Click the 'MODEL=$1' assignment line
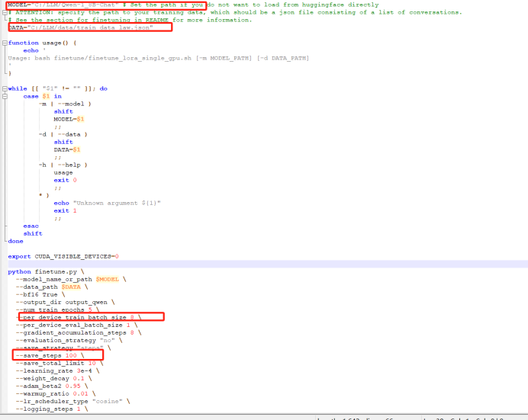528x420 pixels. [x=69, y=120]
